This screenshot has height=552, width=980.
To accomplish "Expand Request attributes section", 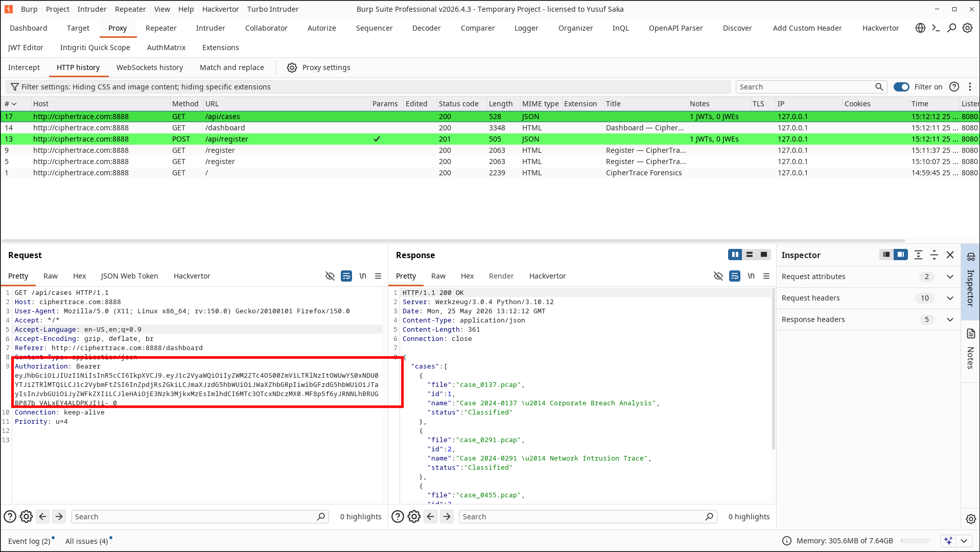I will click(x=868, y=277).
